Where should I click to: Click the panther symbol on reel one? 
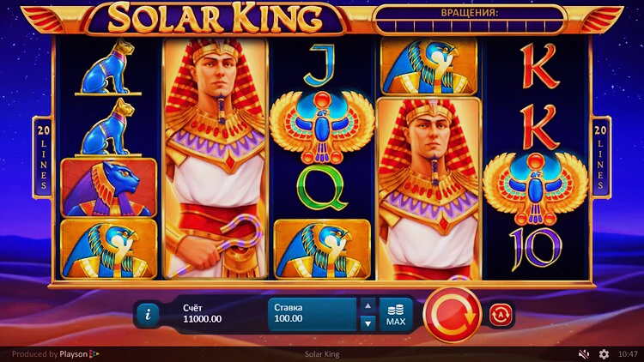pos(109,188)
